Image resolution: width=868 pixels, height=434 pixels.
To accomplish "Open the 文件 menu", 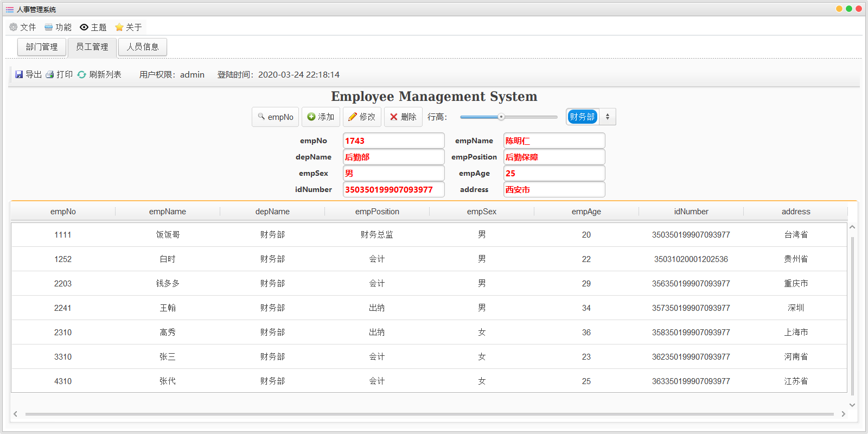I will pos(23,27).
